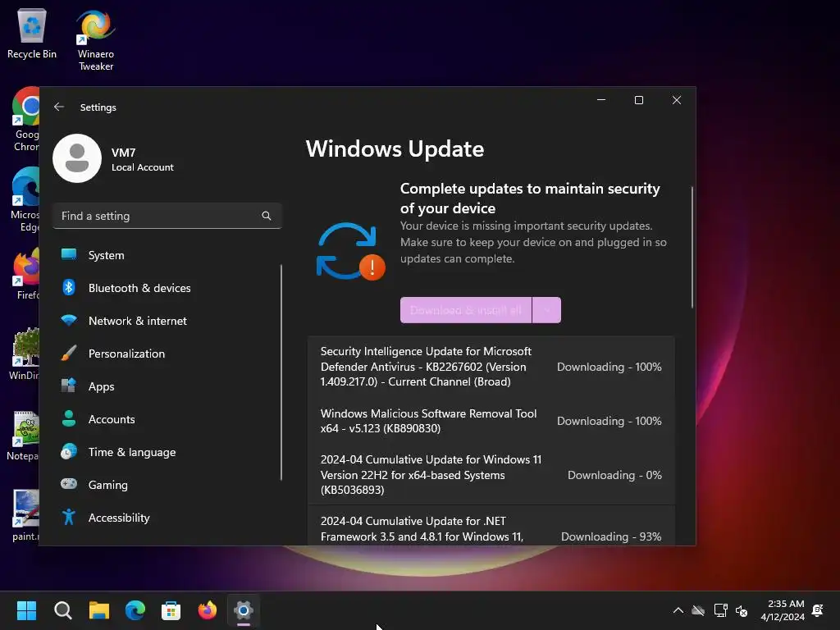The height and width of the screenshot is (630, 840).
Task: Click the Windows Update sync warning icon
Action: [351, 251]
